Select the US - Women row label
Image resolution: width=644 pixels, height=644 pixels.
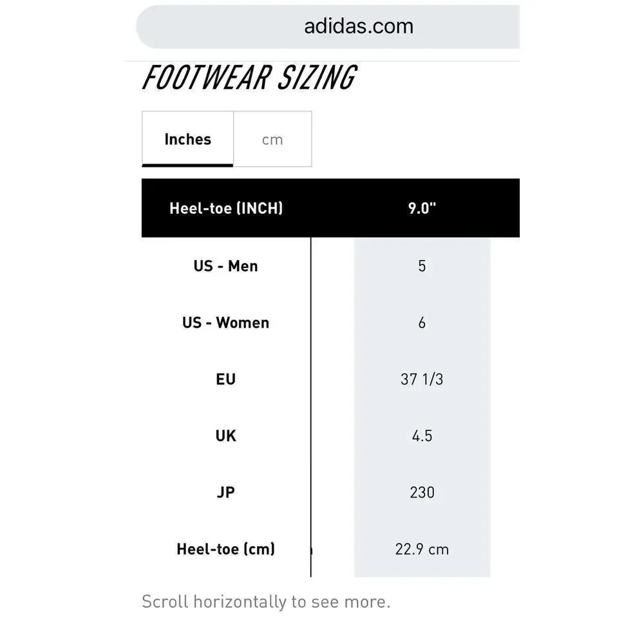point(226,323)
